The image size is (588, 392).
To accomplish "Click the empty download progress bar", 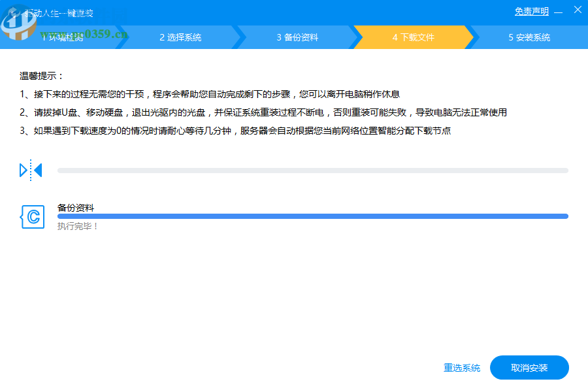I will (313, 171).
